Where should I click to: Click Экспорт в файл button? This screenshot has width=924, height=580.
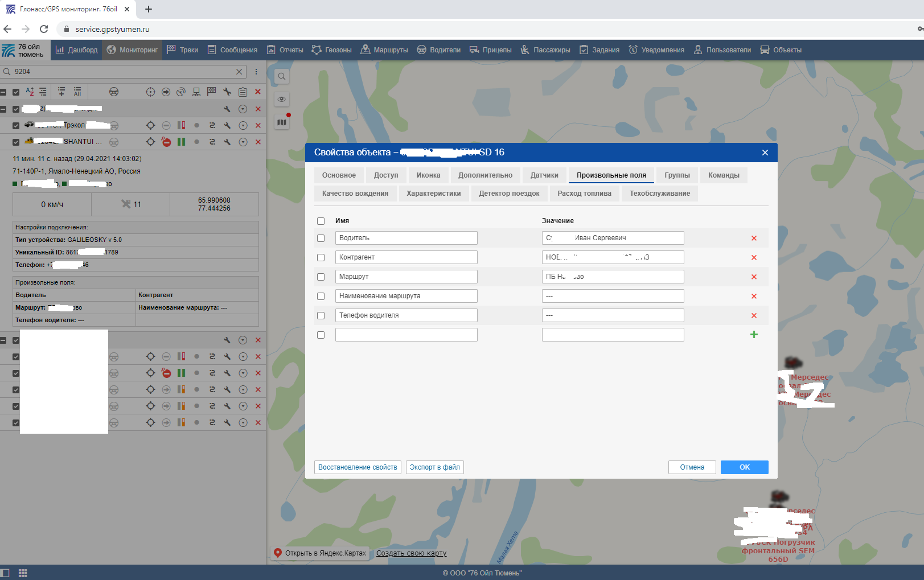pos(435,467)
